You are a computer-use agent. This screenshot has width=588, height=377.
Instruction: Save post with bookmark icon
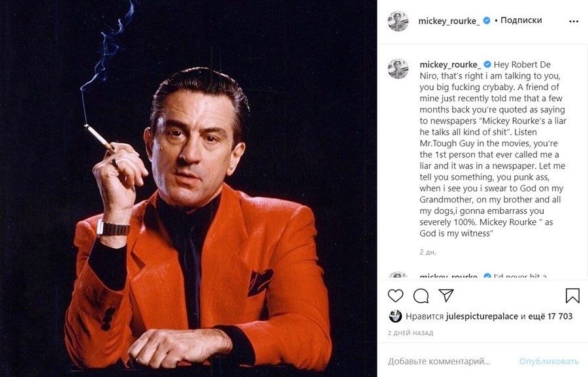pos(572,295)
